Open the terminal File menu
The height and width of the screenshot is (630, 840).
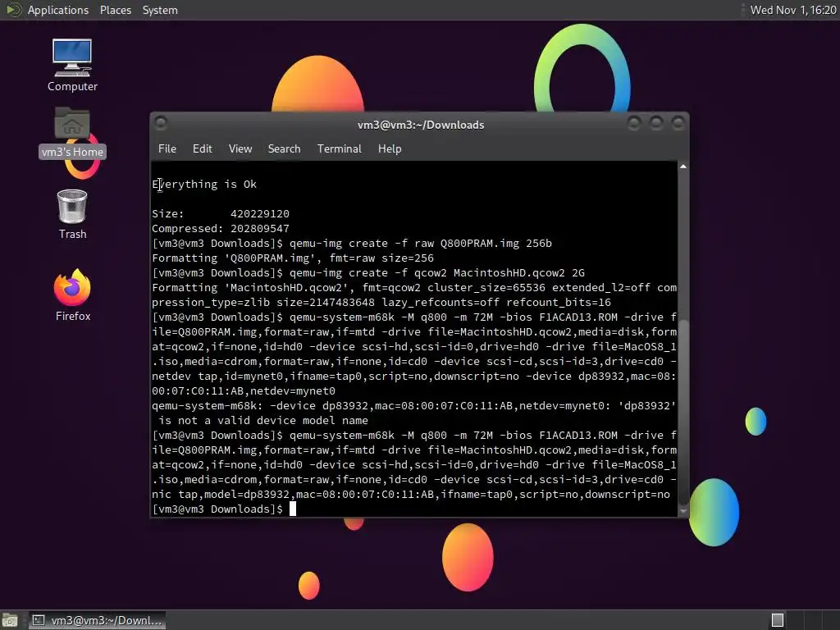167,149
